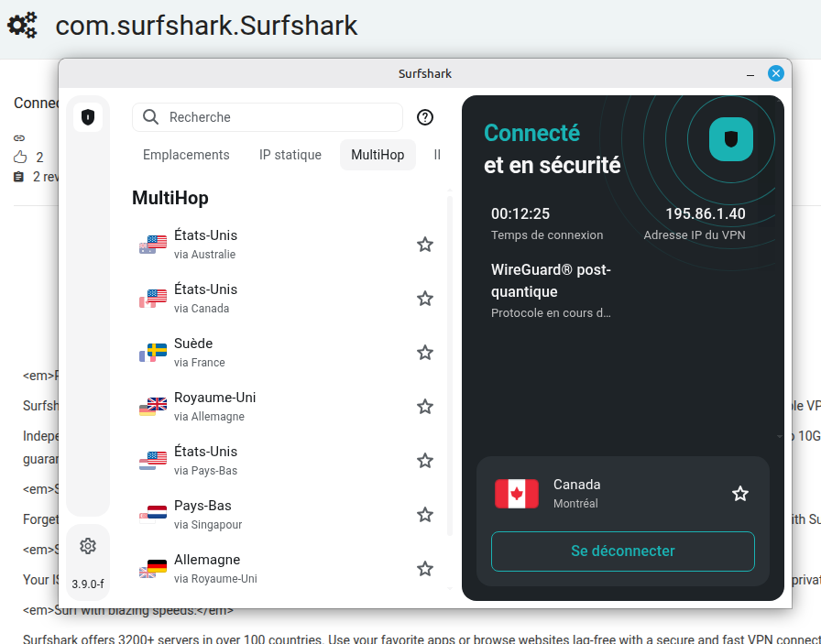Click the help question mark icon
The image size is (821, 644).
(425, 117)
